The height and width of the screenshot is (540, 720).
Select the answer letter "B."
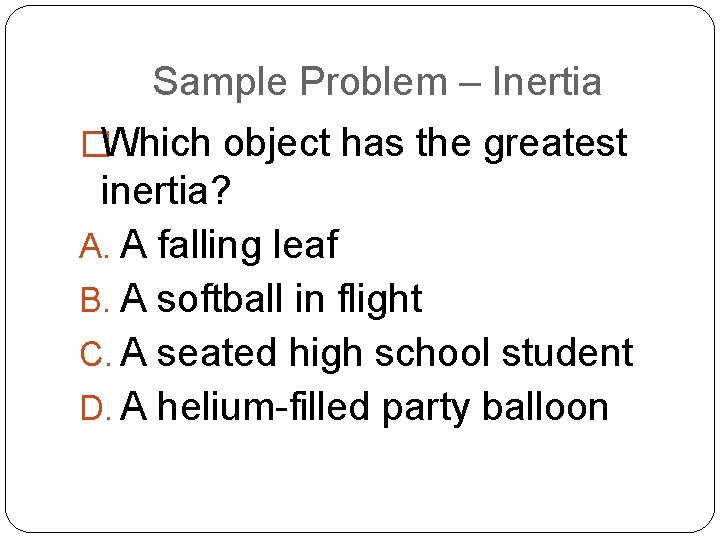[x=99, y=300]
